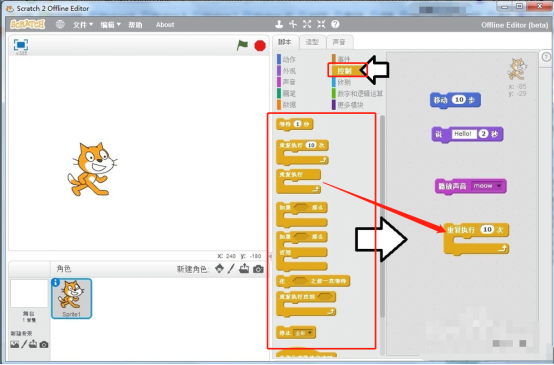Switch to the 造型 tab

click(x=312, y=42)
